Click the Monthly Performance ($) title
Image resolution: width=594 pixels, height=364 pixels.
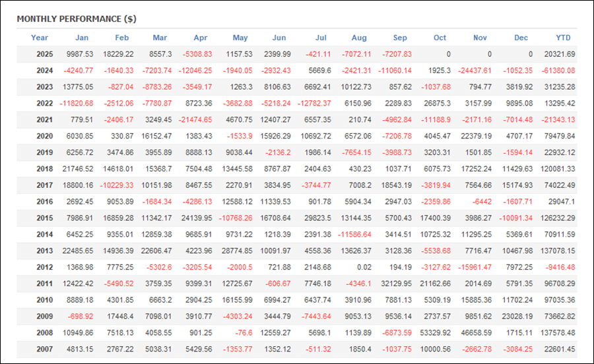click(77, 18)
